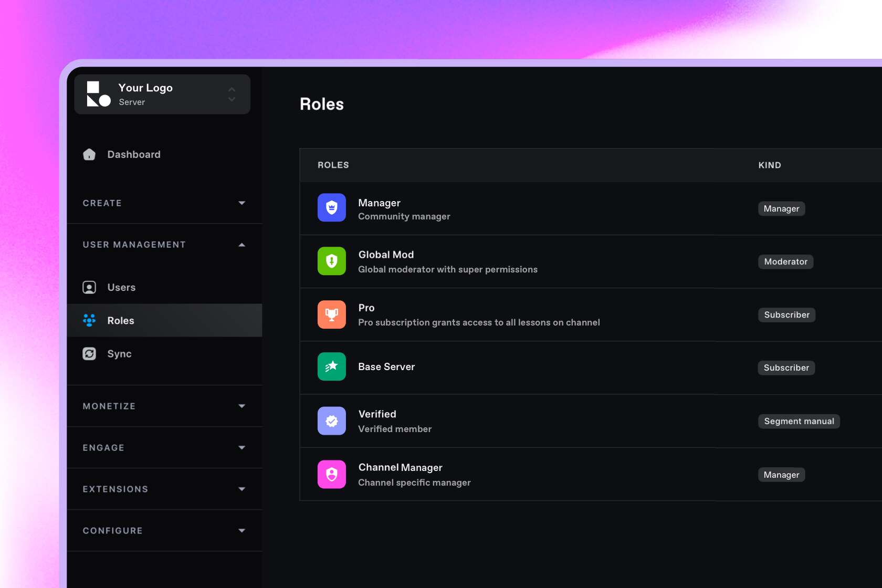Click 'Global moderator with super permissions' text
This screenshot has height=588, width=882.
tap(448, 269)
